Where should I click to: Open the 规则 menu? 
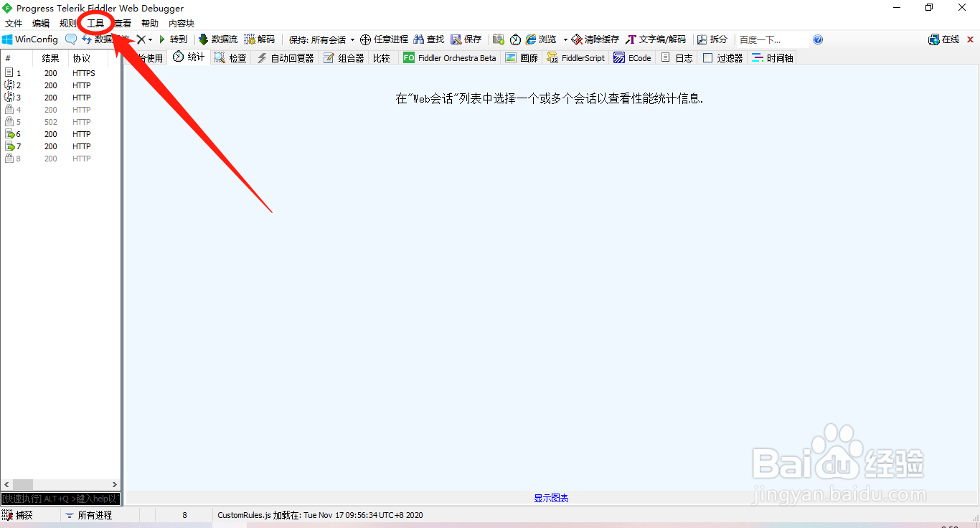pos(68,24)
